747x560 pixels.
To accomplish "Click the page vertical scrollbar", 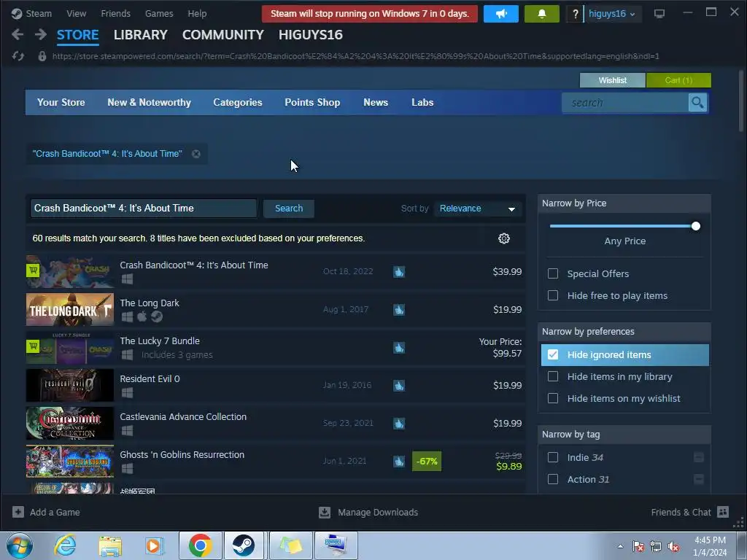I will [x=741, y=101].
